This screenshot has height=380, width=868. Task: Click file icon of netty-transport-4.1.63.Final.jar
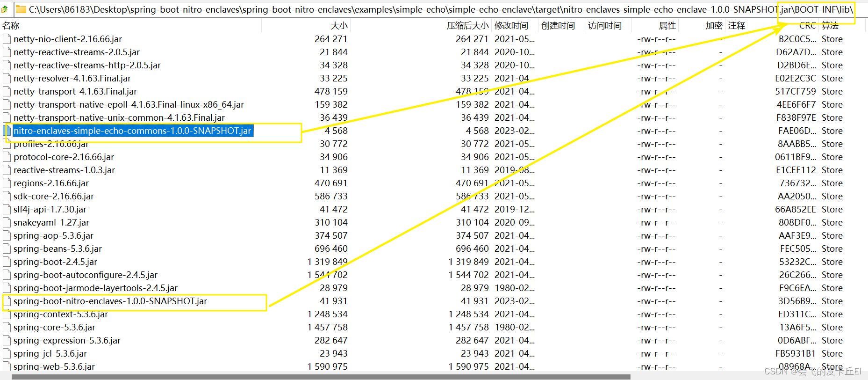pyautogui.click(x=7, y=91)
